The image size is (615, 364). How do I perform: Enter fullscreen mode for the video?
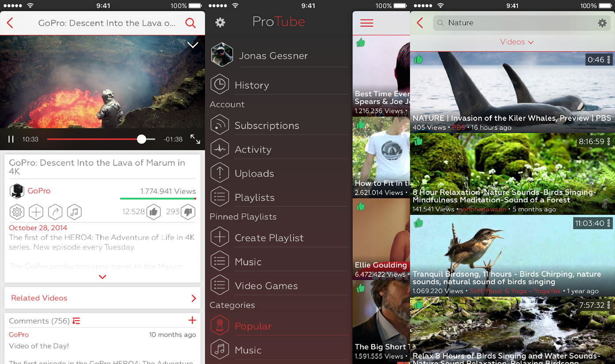195,139
